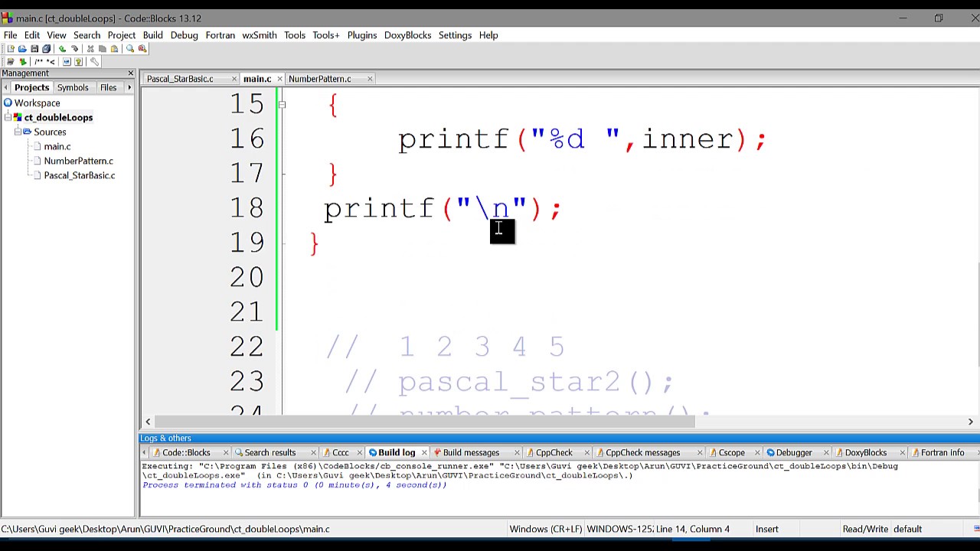The image size is (980, 551).
Task: Click the Save all files icon
Action: tap(46, 48)
